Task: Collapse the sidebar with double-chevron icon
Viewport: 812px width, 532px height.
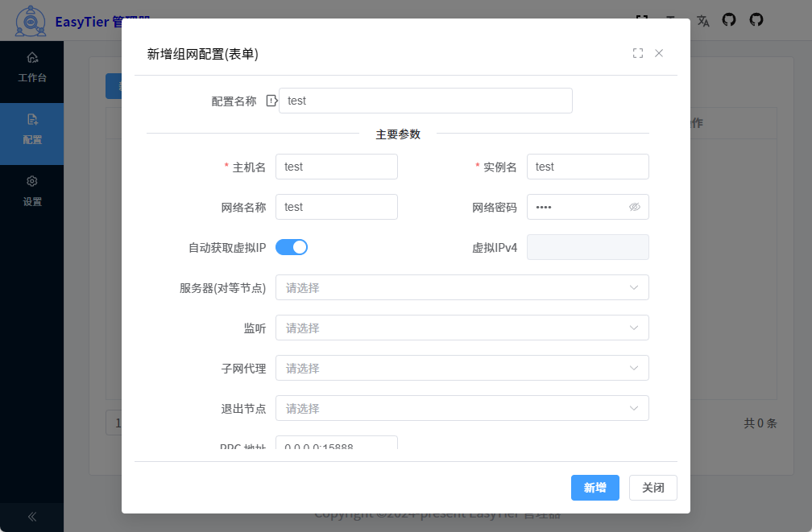Action: click(x=32, y=517)
